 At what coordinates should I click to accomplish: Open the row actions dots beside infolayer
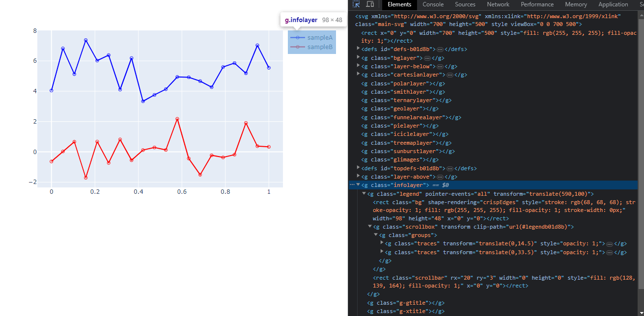pyautogui.click(x=352, y=185)
